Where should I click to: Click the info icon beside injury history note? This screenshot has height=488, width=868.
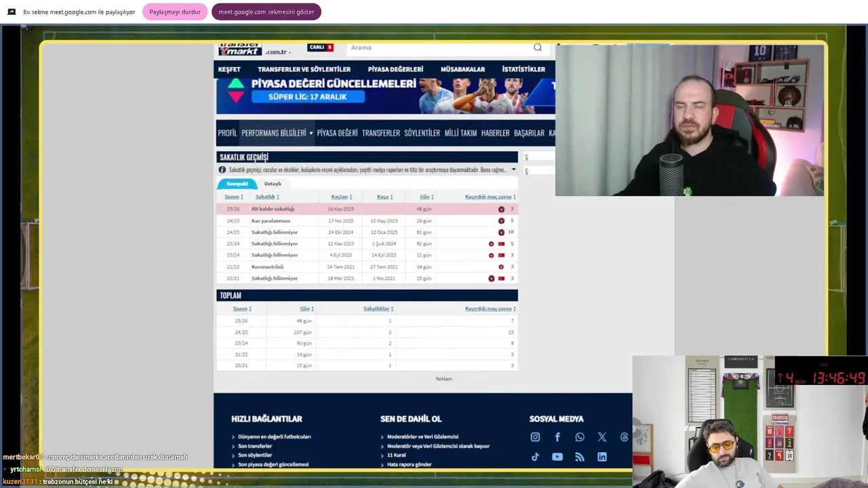tap(222, 170)
